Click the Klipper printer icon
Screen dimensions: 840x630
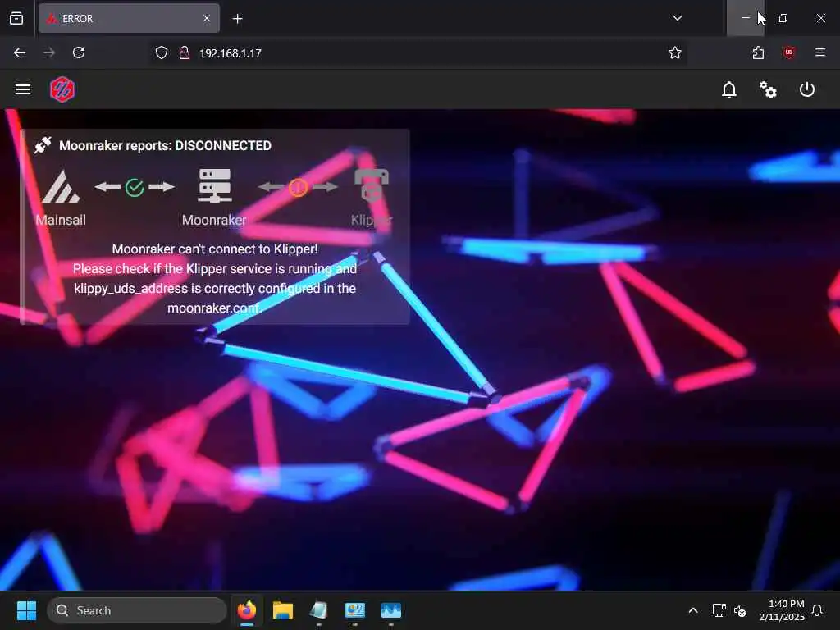372,185
